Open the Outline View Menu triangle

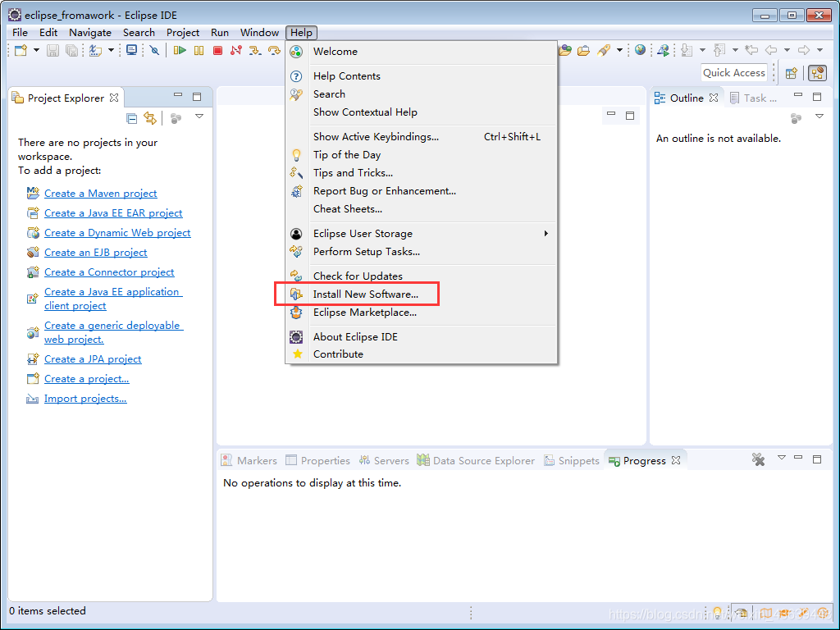pyautogui.click(x=819, y=116)
